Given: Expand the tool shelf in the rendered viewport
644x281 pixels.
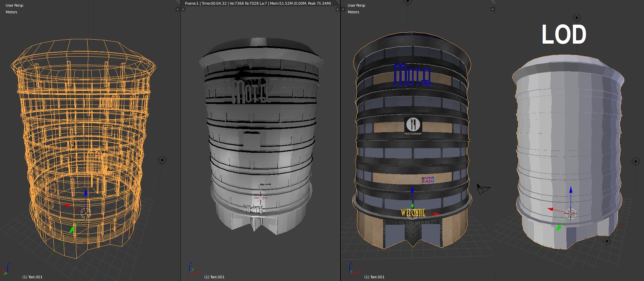Looking at the screenshot, I should click(x=183, y=9).
